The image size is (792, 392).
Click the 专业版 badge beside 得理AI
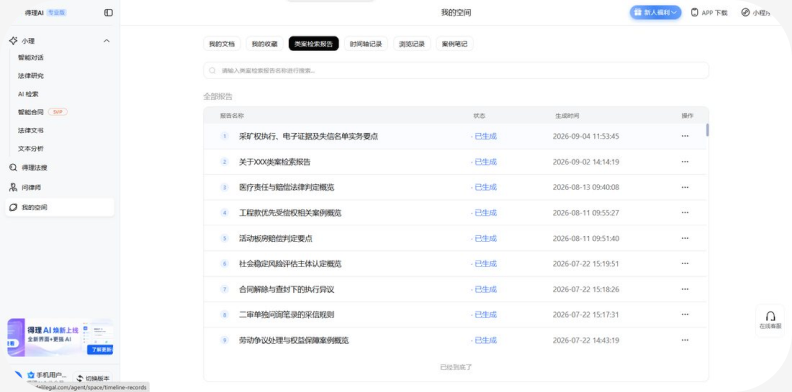coord(57,13)
